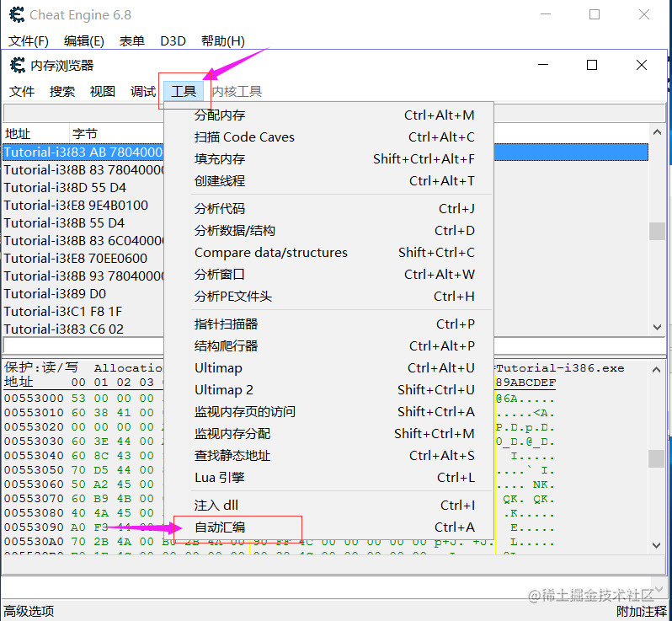Select 创建线程 menu entry
Image resolution: width=672 pixels, height=621 pixels.
tap(328, 180)
